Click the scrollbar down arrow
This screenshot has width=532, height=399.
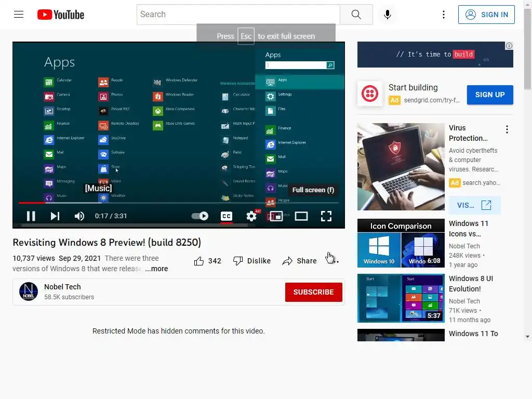coord(527,337)
